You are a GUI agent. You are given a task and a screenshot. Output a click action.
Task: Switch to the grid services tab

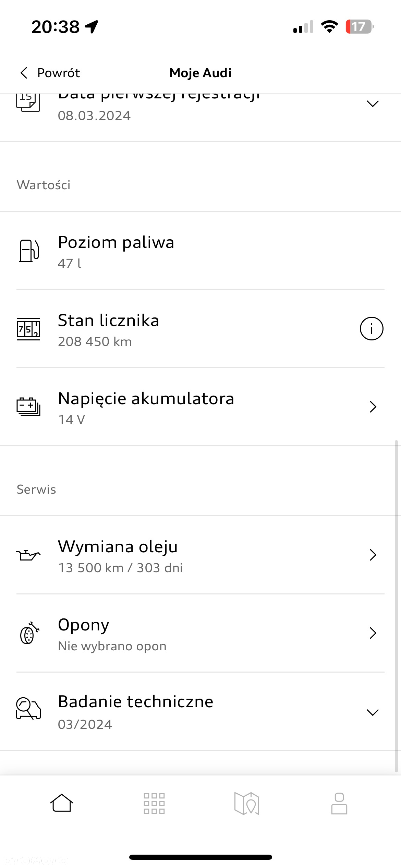[x=154, y=803]
